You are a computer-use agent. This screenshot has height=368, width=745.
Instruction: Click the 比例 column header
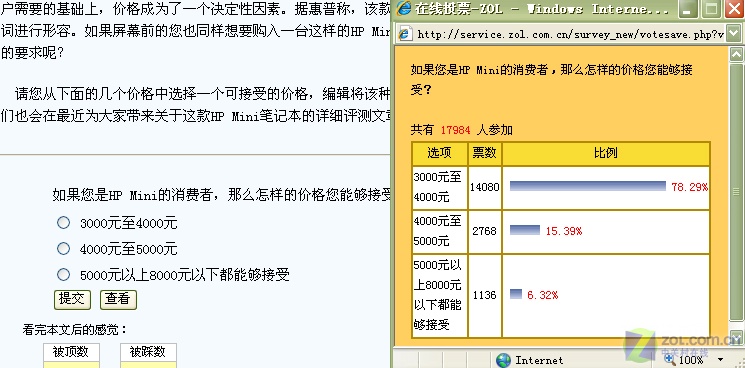(606, 153)
